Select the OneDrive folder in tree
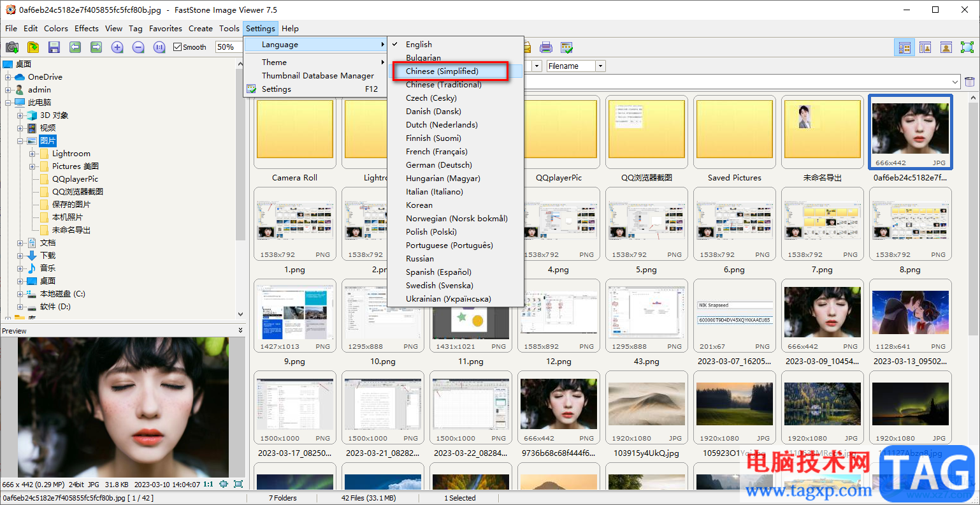This screenshot has width=980, height=505. coord(45,77)
